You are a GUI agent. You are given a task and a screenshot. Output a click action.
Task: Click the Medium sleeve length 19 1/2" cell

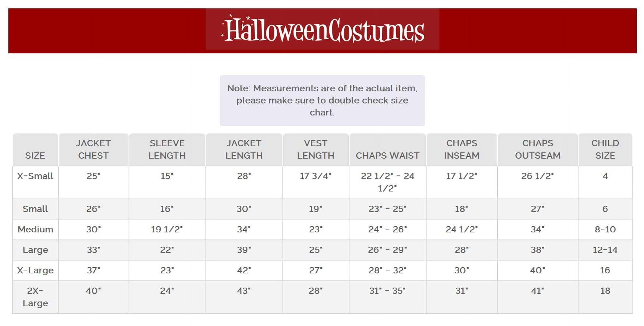pos(167,229)
